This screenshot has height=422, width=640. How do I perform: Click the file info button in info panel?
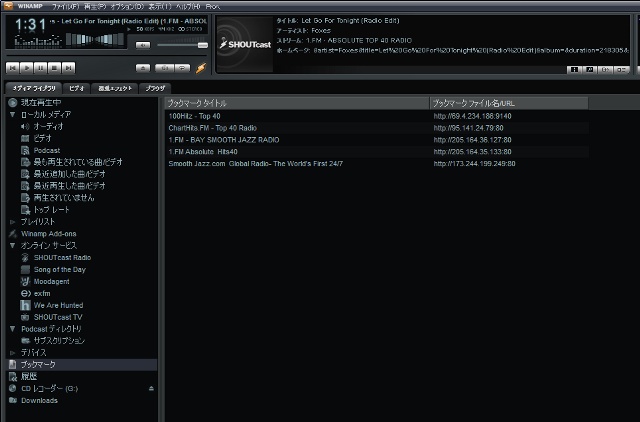(x=574, y=70)
